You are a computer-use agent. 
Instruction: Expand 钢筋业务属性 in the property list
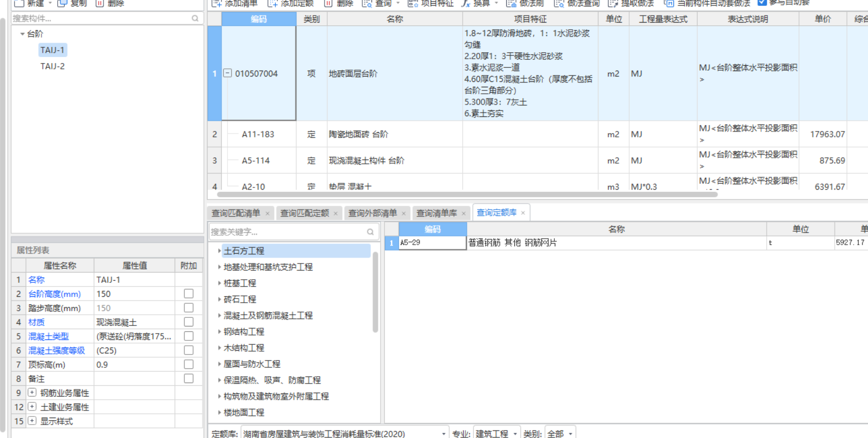[32, 392]
